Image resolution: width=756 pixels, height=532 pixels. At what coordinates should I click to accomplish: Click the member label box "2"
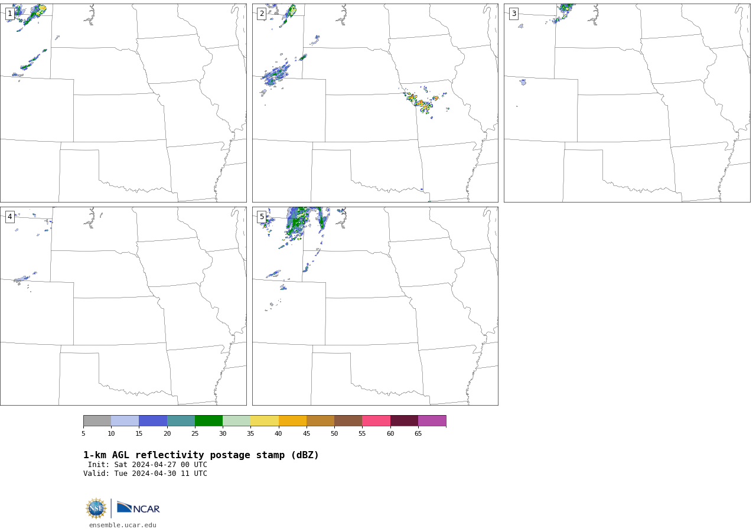tap(262, 14)
